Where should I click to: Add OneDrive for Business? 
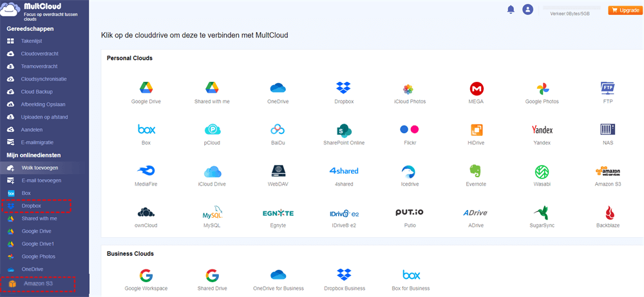tap(278, 280)
